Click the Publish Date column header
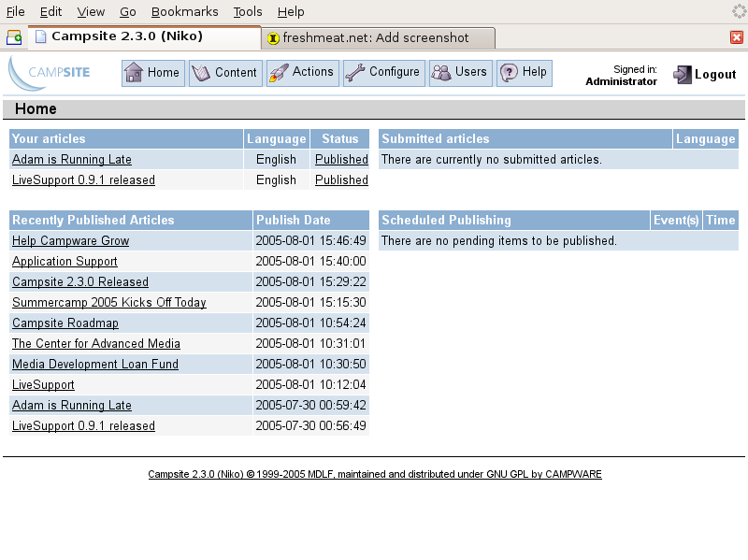The width and height of the screenshot is (748, 560). click(311, 220)
